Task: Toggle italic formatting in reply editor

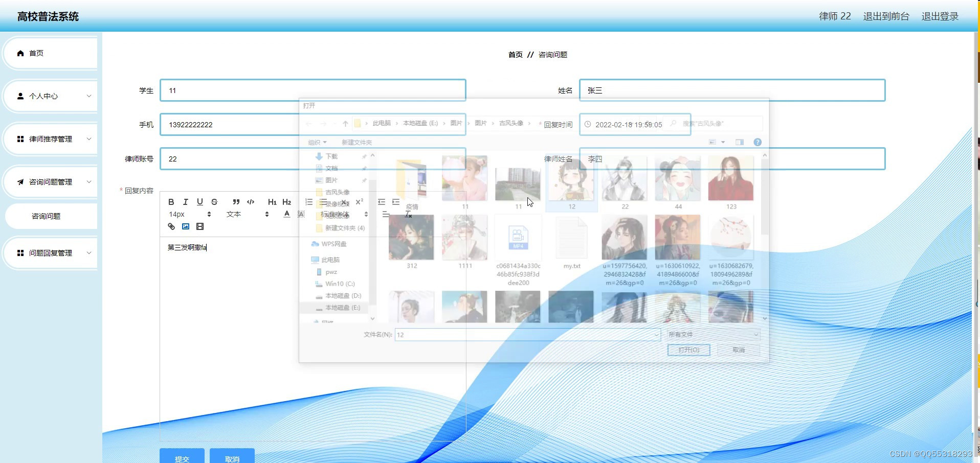Action: tap(186, 202)
